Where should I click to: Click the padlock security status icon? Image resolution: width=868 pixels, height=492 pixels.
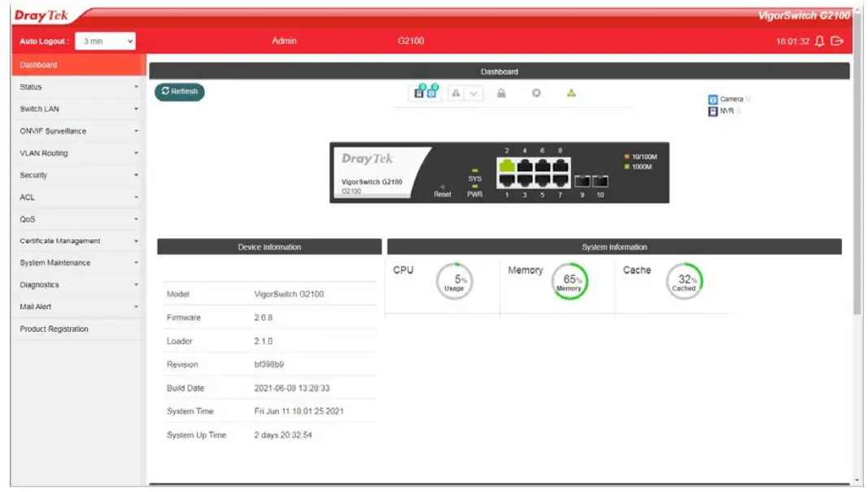pos(502,94)
